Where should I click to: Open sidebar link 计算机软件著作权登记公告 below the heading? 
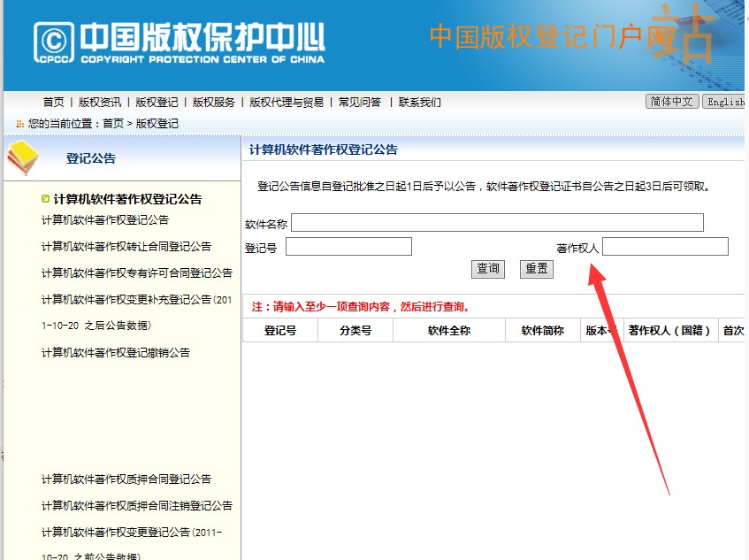105,220
